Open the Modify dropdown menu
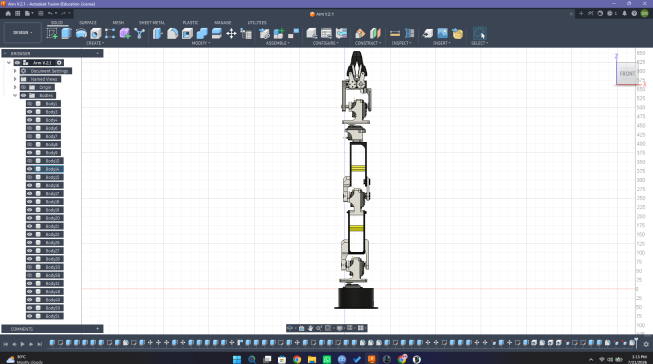Screen dimensions: 653x364 (201, 43)
